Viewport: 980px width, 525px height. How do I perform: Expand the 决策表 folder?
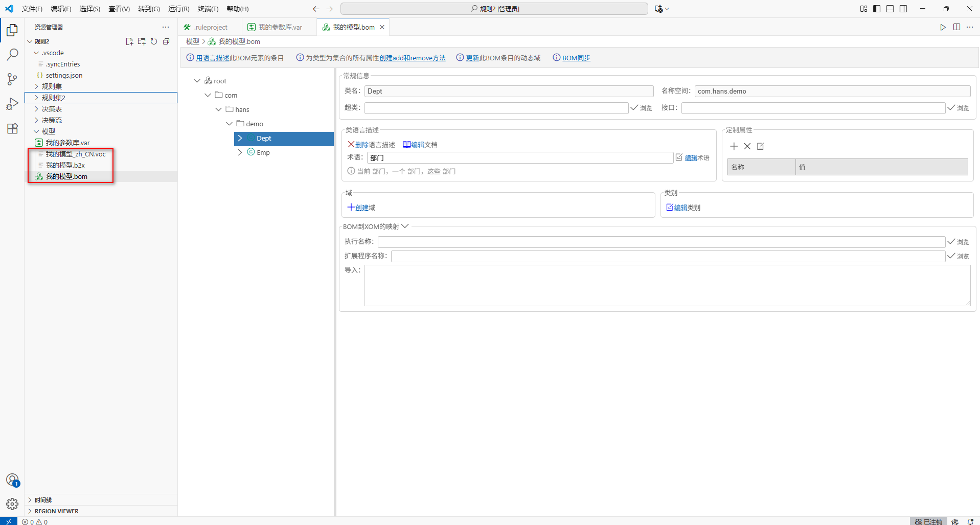(x=52, y=109)
